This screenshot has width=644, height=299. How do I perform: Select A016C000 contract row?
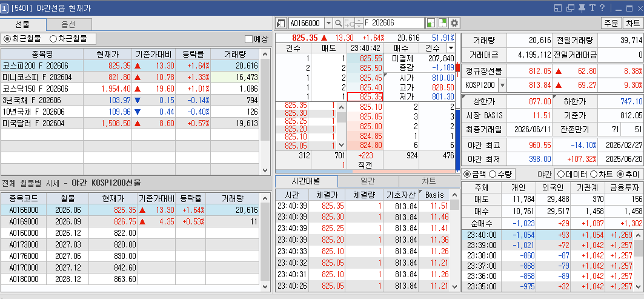(130, 233)
